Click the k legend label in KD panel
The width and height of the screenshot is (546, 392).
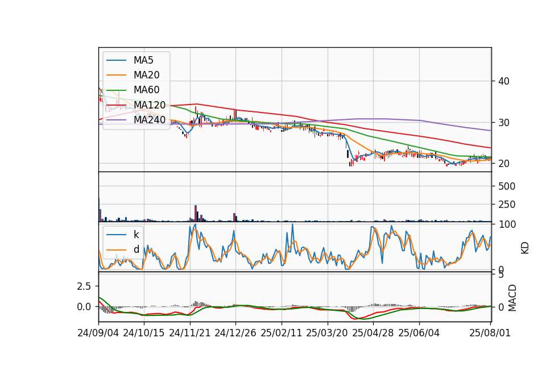(136, 235)
